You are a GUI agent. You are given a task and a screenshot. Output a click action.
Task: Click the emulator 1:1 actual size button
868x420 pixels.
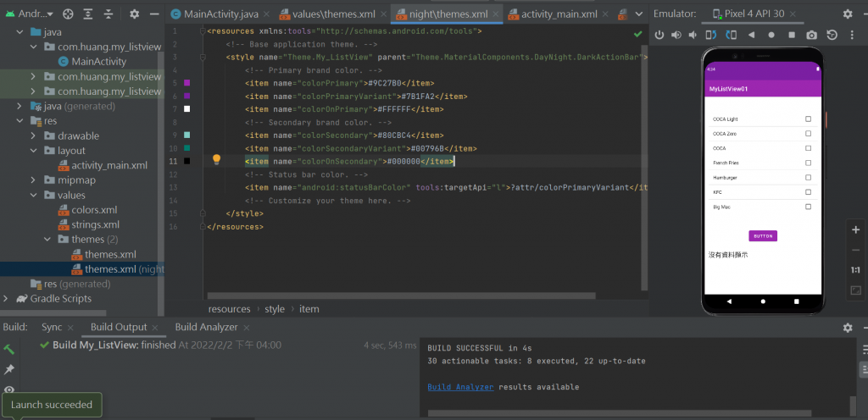855,270
